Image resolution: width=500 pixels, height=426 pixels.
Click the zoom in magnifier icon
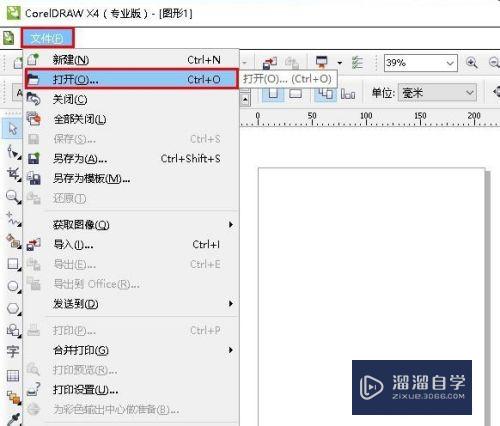(471, 62)
